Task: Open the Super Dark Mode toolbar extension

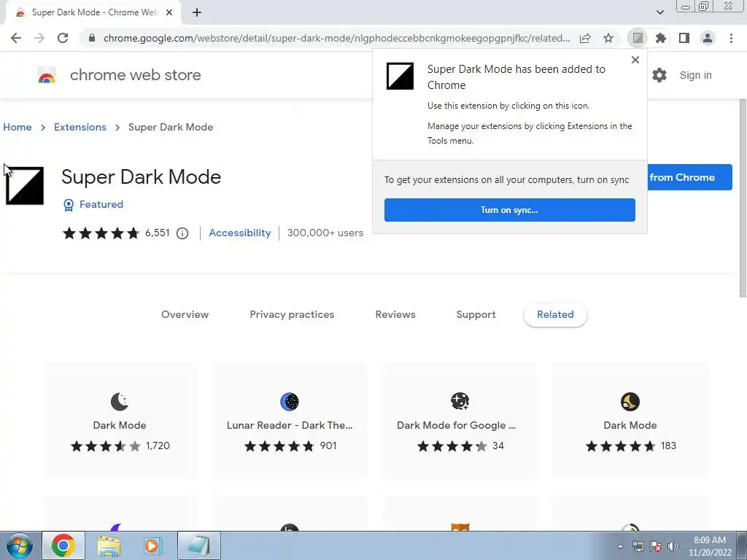Action: pos(638,38)
